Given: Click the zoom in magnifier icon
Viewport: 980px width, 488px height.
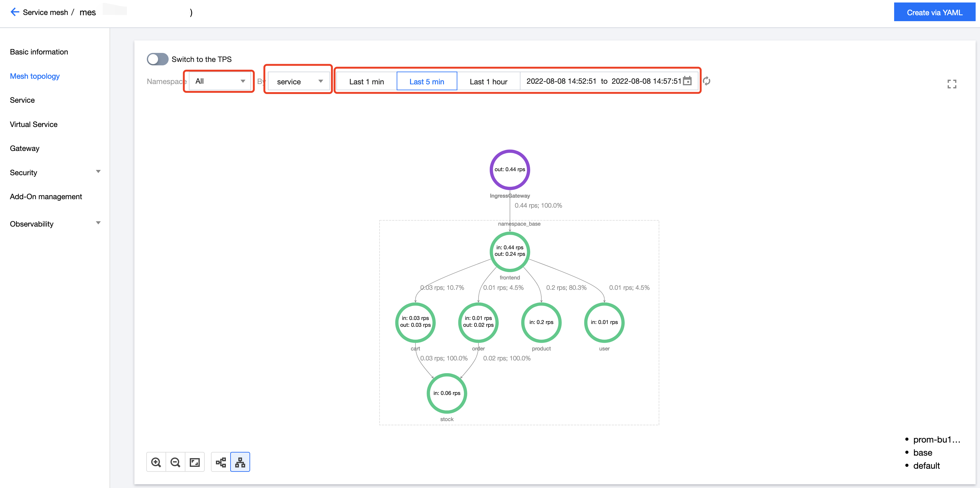Looking at the screenshot, I should 156,462.
